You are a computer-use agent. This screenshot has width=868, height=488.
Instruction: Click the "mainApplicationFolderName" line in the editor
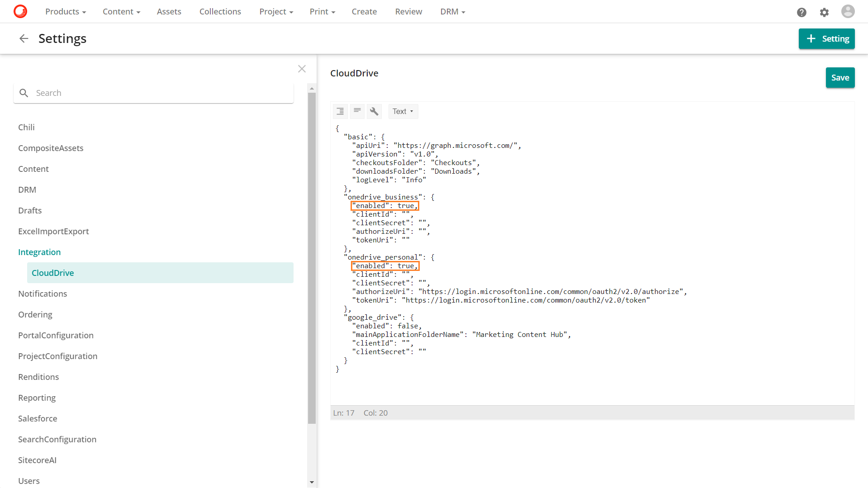coord(461,335)
